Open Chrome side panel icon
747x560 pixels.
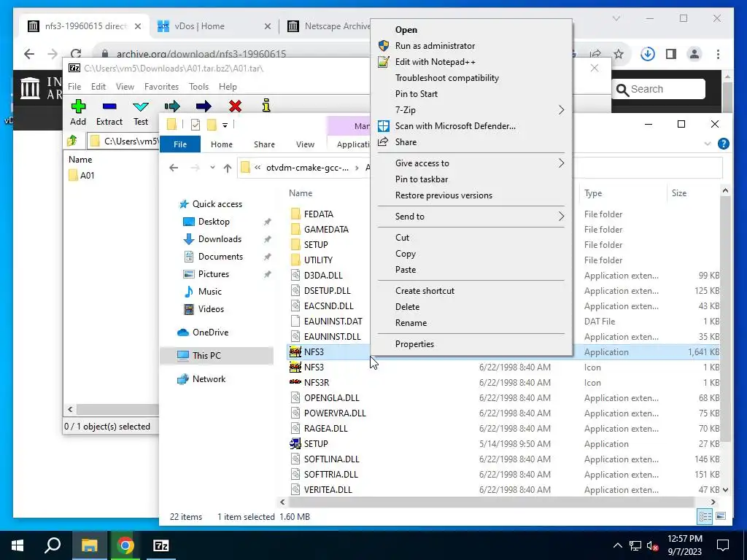pyautogui.click(x=671, y=54)
